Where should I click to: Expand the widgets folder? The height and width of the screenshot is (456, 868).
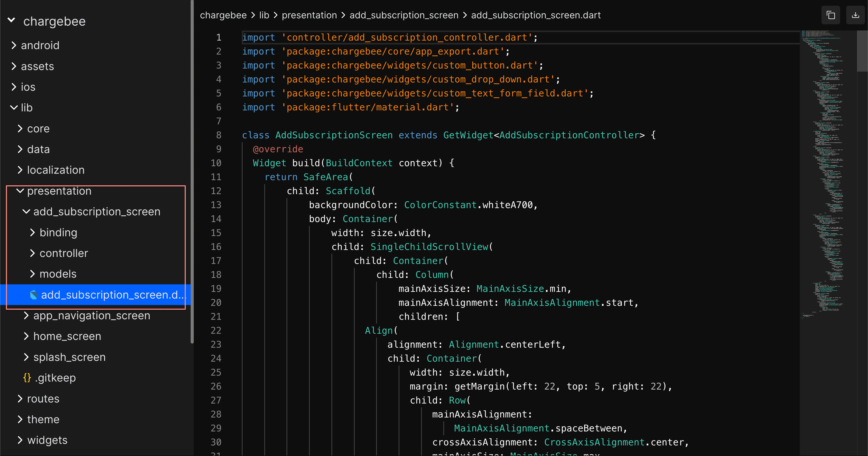20,440
